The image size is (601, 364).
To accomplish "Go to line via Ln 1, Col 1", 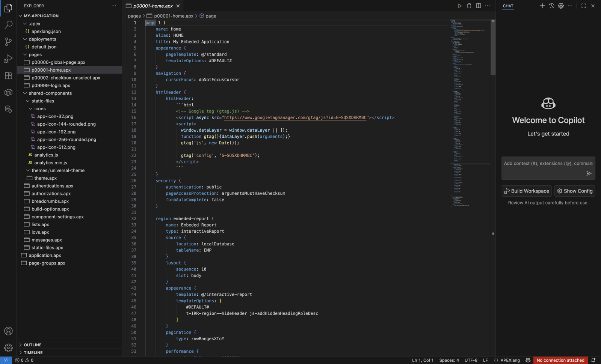I will 423,360.
